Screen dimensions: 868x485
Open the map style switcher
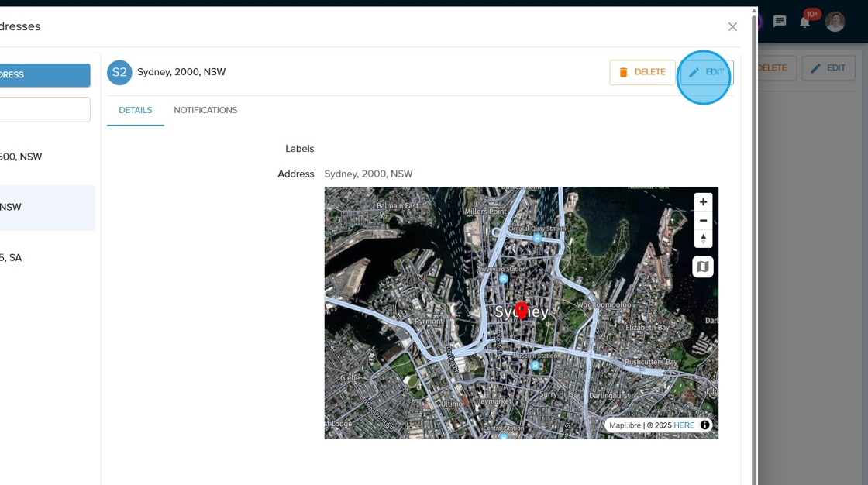click(703, 267)
